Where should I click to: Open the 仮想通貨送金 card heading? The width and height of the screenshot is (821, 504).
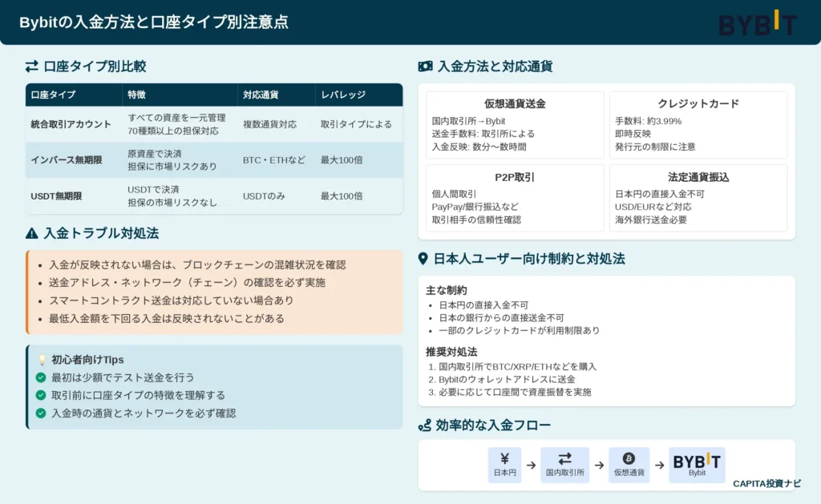pyautogui.click(x=515, y=103)
